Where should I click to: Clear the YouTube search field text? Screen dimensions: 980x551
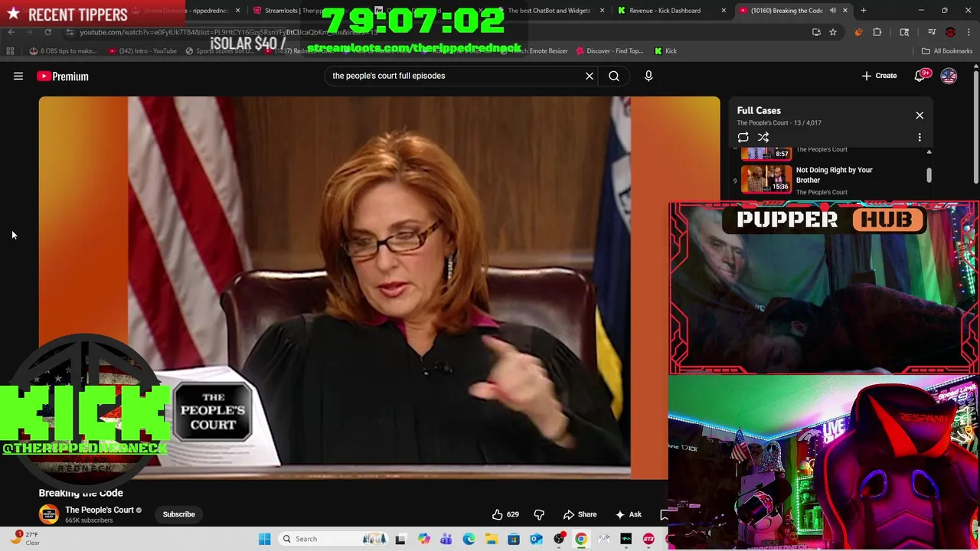590,76
